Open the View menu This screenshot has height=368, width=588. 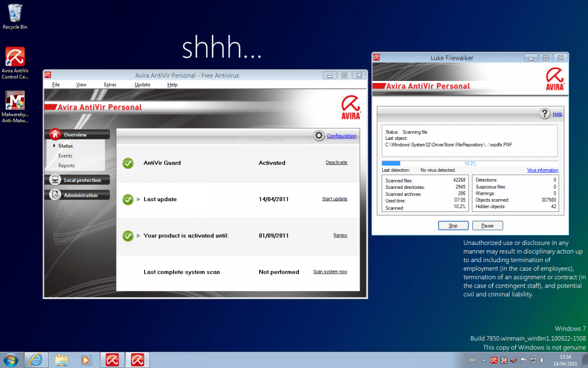click(81, 84)
